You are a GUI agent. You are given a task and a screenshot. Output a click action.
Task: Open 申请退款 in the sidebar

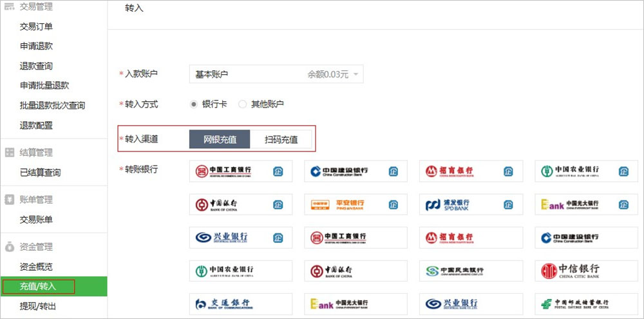tap(36, 46)
